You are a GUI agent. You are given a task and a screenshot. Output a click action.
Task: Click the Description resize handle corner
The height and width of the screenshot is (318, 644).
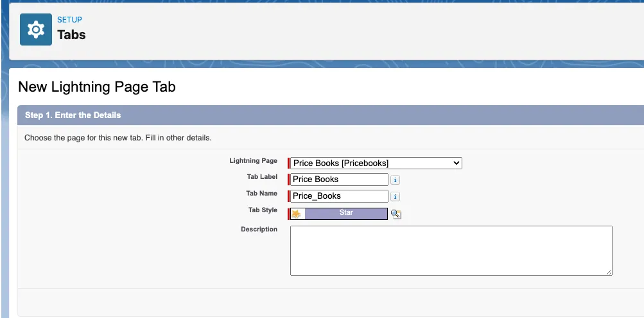click(609, 272)
